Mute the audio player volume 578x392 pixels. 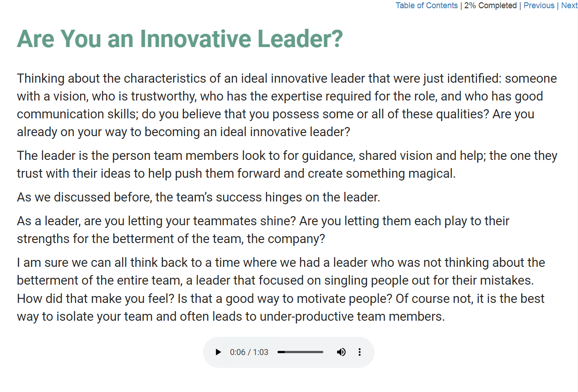(x=341, y=352)
